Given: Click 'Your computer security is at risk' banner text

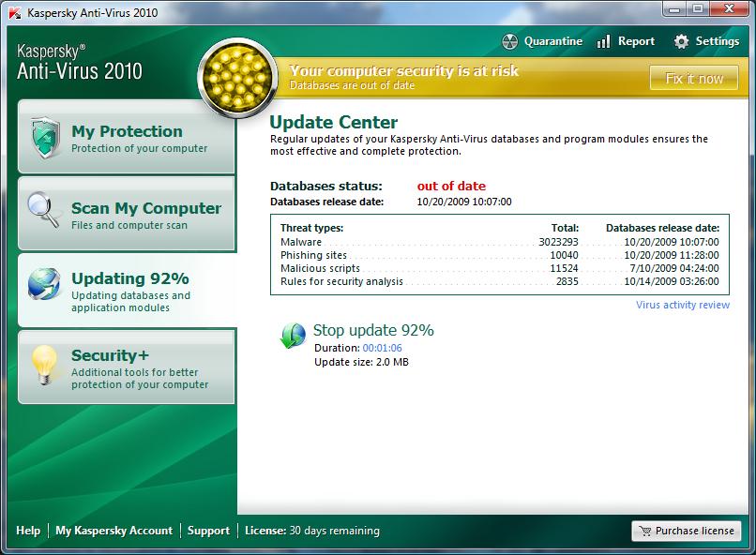Looking at the screenshot, I should point(404,71).
